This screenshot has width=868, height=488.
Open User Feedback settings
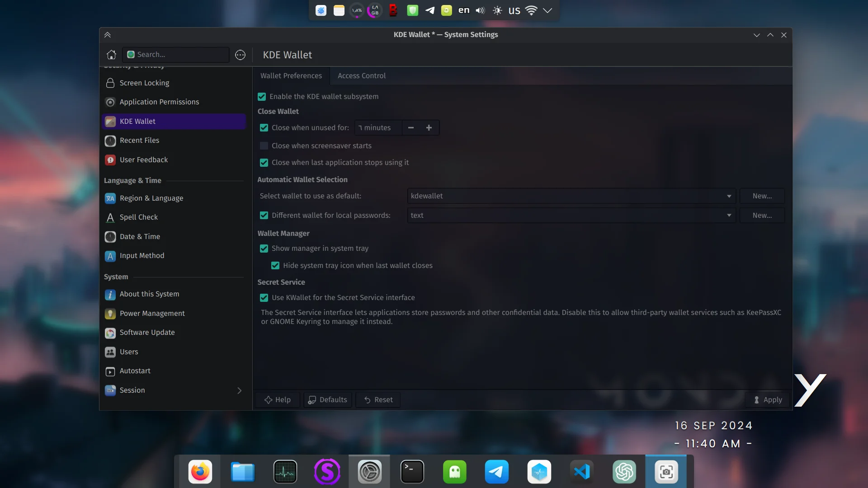click(174, 160)
